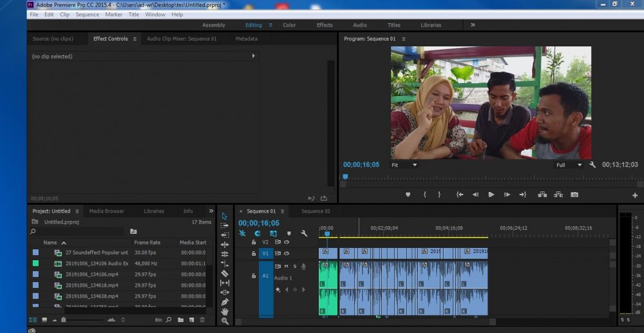Select the Razor tool
Image resolution: width=644 pixels, height=333 pixels.
click(x=224, y=273)
